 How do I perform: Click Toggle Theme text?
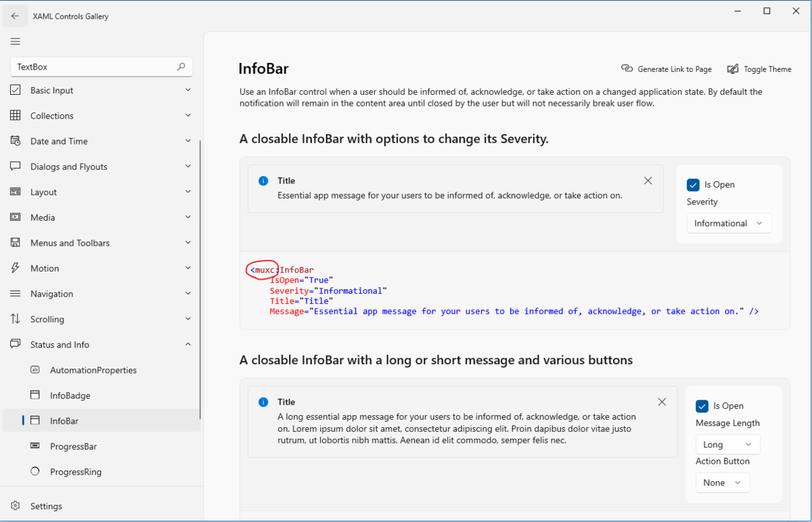(767, 69)
